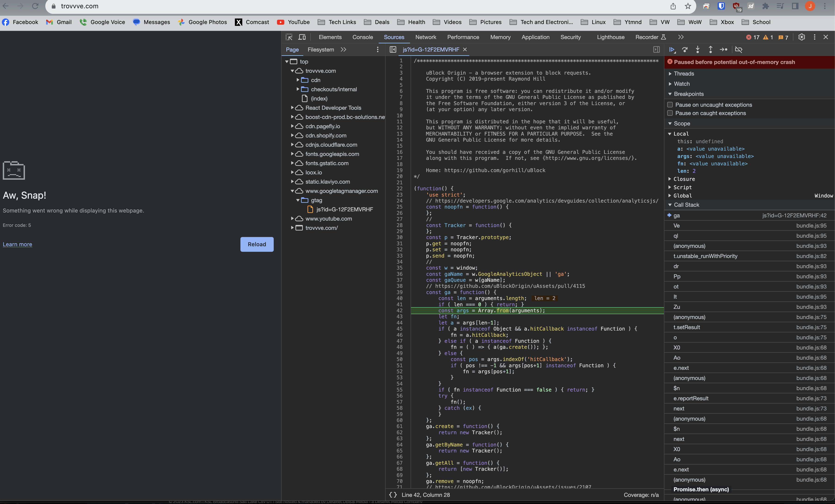This screenshot has height=504, width=835.
Task: Click the Step into next function call icon
Action: tap(698, 50)
